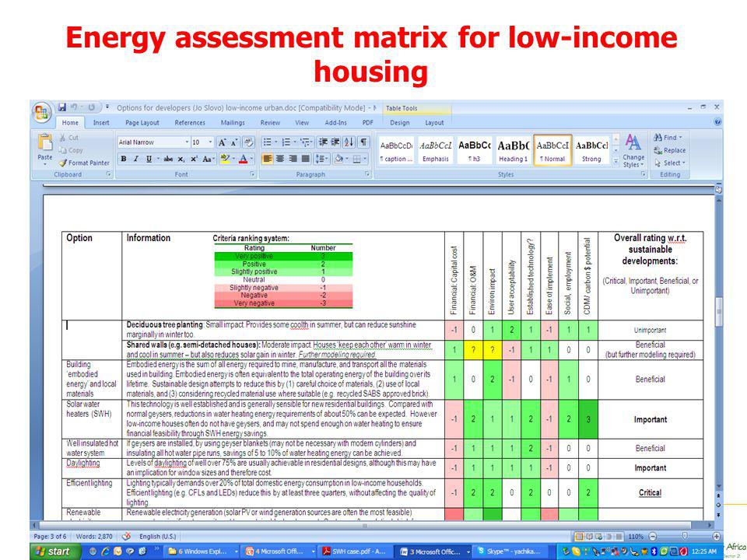Click the Sort icon
The height and width of the screenshot is (560, 747).
(x=349, y=142)
